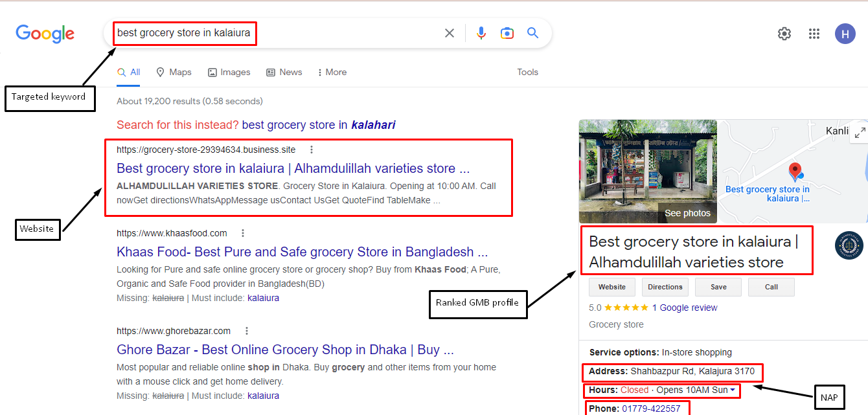Click the magnifying glass to search
The height and width of the screenshot is (415, 868).
click(x=532, y=32)
